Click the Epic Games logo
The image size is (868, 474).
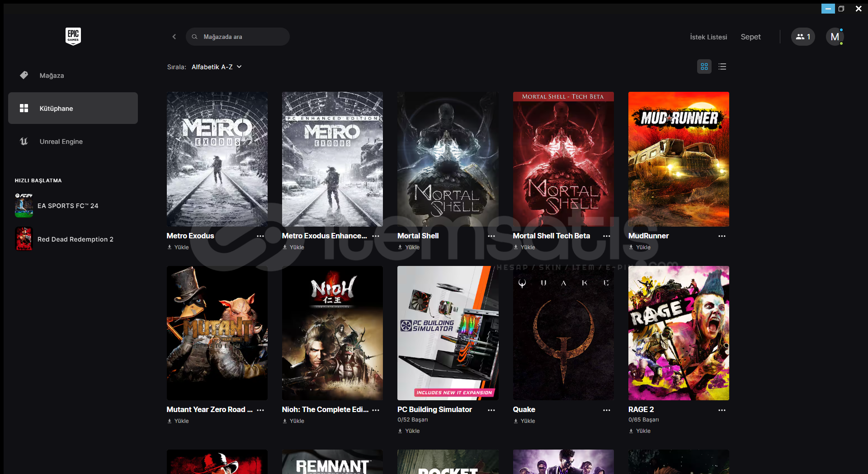73,36
